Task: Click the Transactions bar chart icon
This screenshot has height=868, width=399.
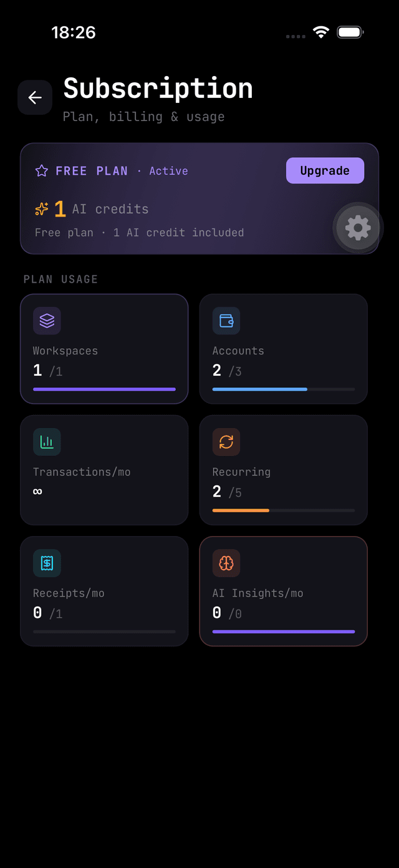Action: point(47,442)
